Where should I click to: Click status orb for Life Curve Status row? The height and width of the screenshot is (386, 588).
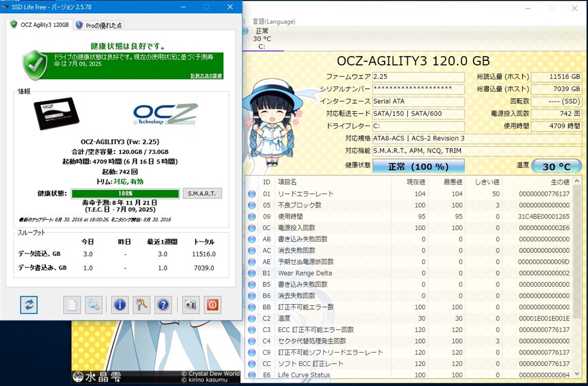tap(252, 375)
